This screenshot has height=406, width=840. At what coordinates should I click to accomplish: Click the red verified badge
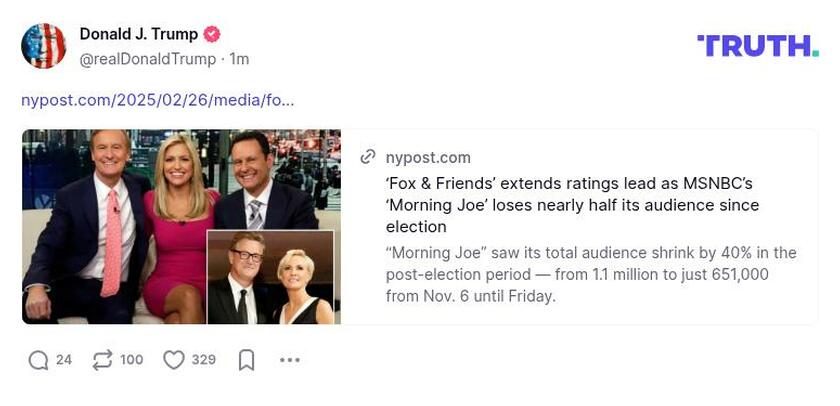(x=212, y=34)
